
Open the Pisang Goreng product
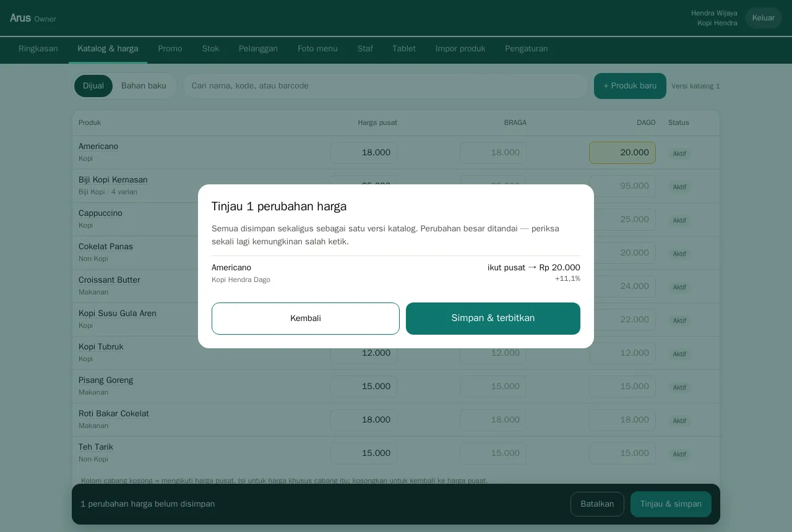[x=106, y=380]
